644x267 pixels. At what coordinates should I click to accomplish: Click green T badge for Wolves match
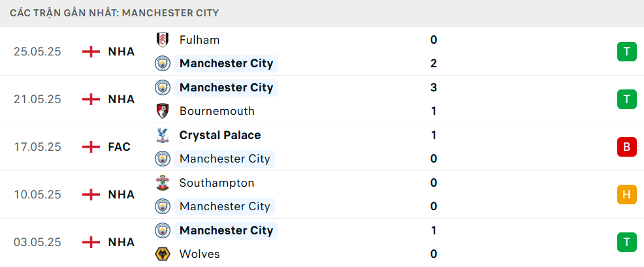tap(626, 242)
